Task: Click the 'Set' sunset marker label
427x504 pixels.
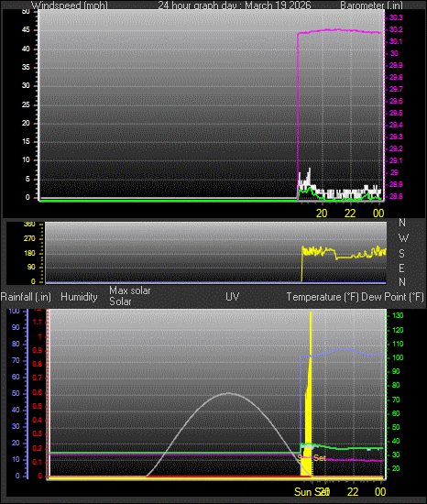Action: [x=320, y=458]
